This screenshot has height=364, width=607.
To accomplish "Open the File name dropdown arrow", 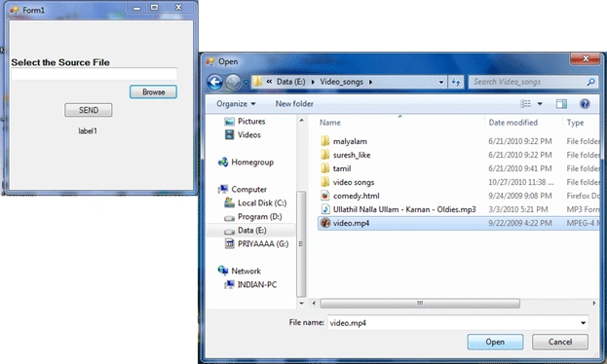I will pyautogui.click(x=583, y=322).
